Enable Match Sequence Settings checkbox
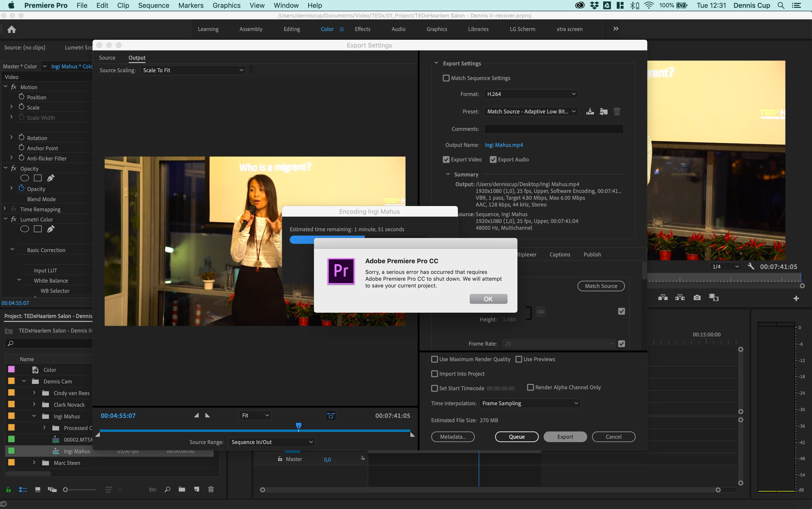This screenshot has width=812, height=509. click(x=446, y=78)
